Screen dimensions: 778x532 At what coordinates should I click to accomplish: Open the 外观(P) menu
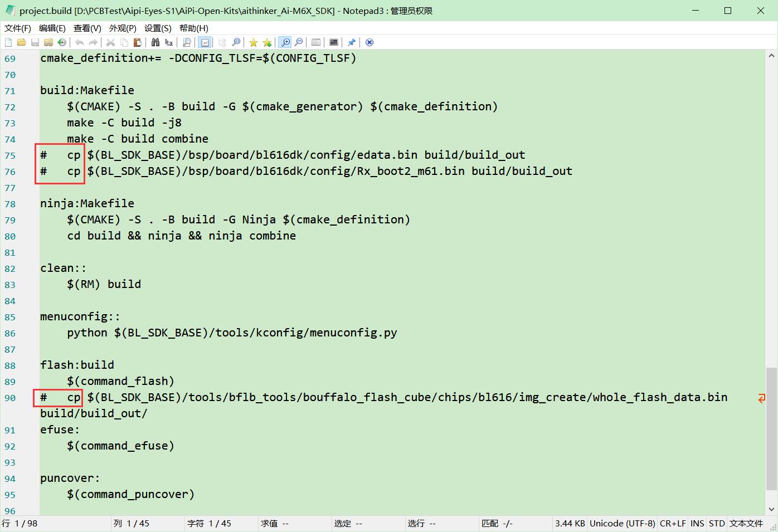coord(123,28)
